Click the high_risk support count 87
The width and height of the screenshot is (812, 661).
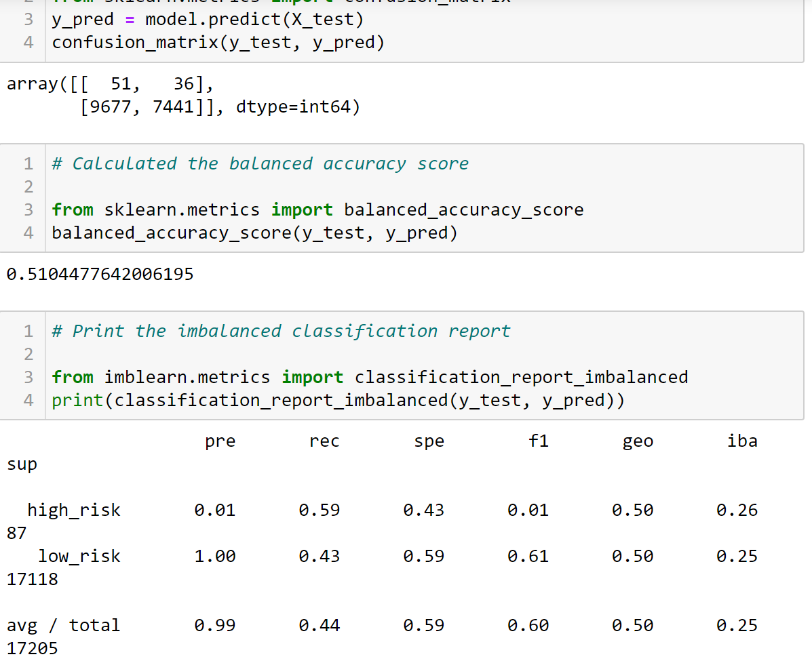pyautogui.click(x=16, y=533)
